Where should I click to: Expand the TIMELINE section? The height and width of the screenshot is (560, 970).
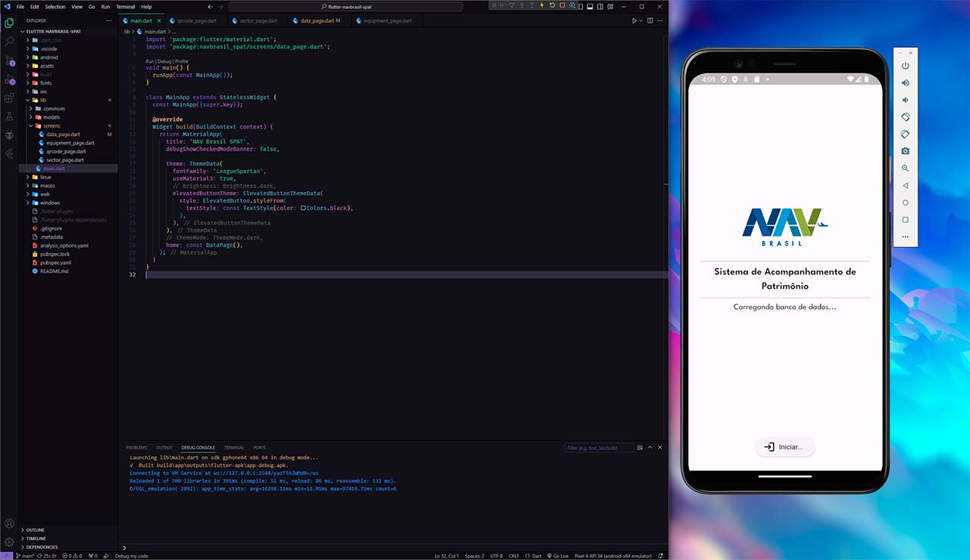pos(36,538)
